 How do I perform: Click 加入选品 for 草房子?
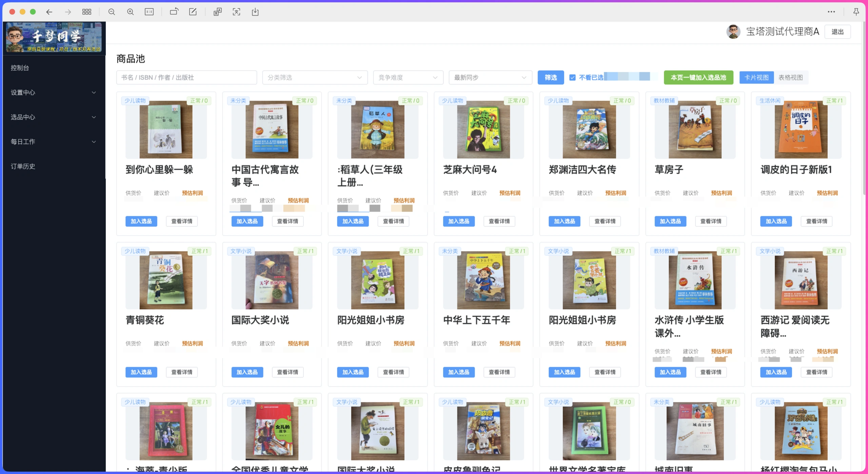(x=670, y=221)
